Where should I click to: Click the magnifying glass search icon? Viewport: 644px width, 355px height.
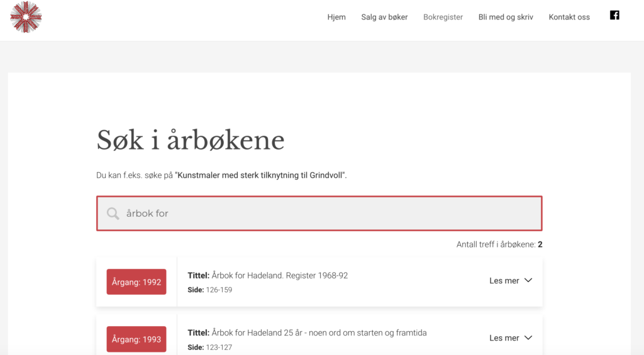pyautogui.click(x=113, y=214)
